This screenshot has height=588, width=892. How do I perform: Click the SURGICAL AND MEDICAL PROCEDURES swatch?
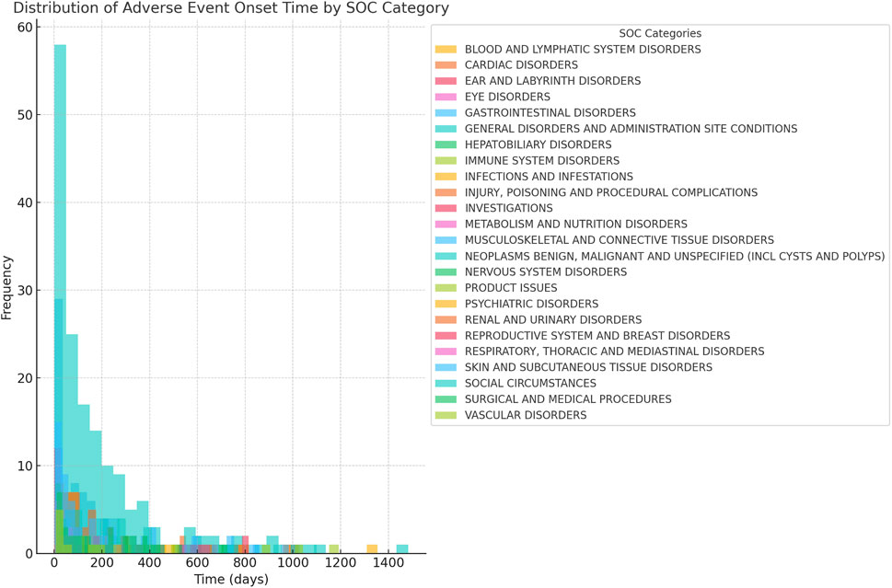[446, 399]
